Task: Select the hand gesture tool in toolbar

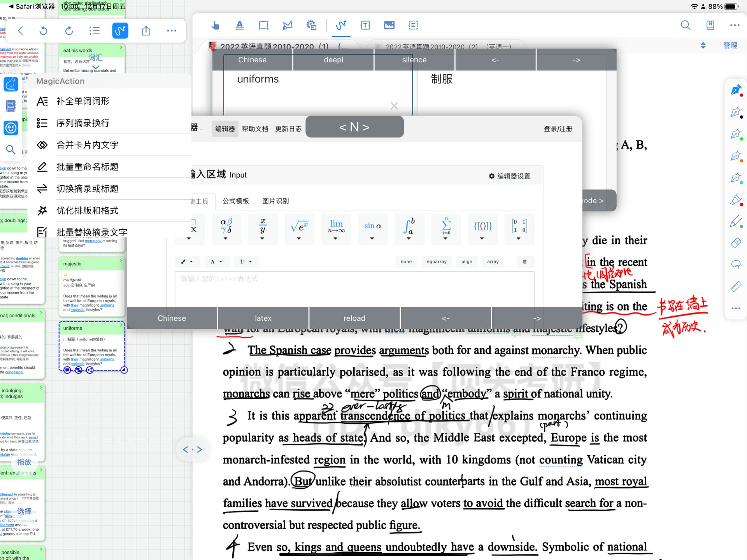Action: (x=215, y=26)
